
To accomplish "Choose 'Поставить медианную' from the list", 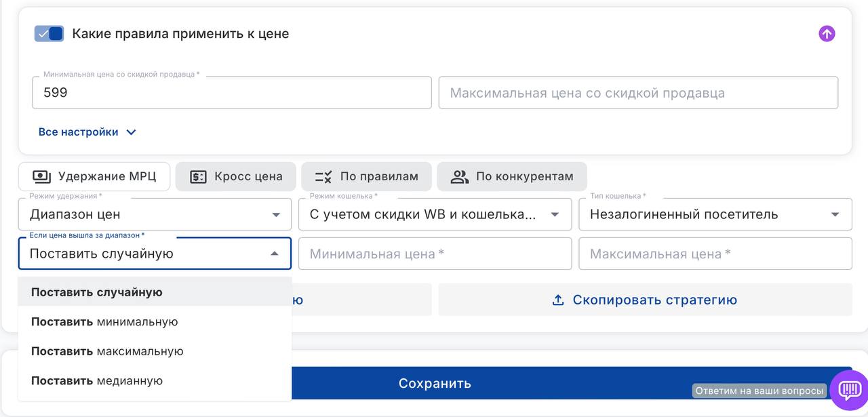I will coord(97,380).
